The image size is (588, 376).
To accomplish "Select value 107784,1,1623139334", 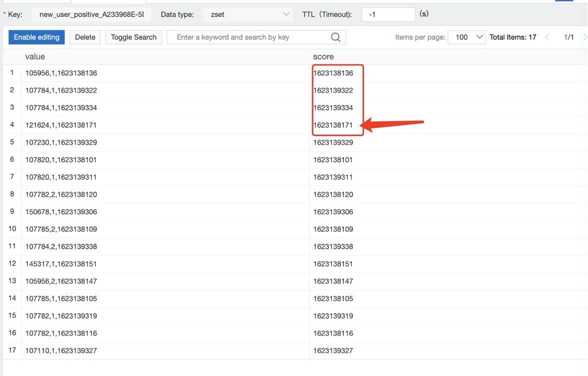I will pyautogui.click(x=61, y=108).
